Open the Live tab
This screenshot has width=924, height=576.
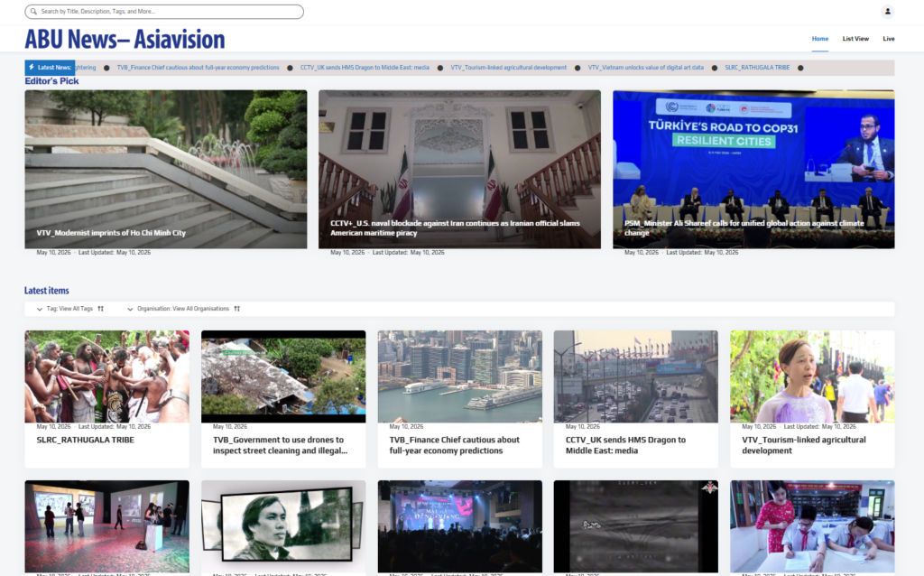[x=889, y=39]
